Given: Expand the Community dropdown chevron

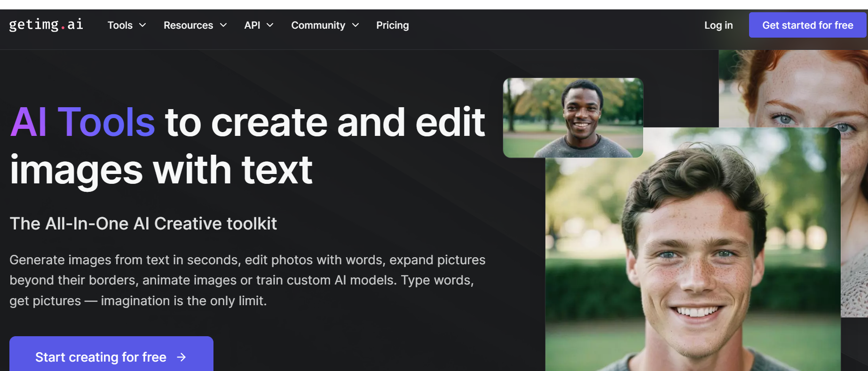Looking at the screenshot, I should point(355,25).
